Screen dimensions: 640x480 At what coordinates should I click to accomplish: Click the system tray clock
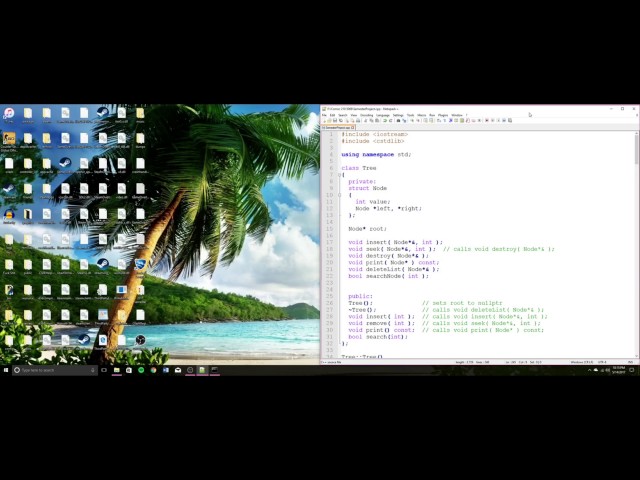618,370
